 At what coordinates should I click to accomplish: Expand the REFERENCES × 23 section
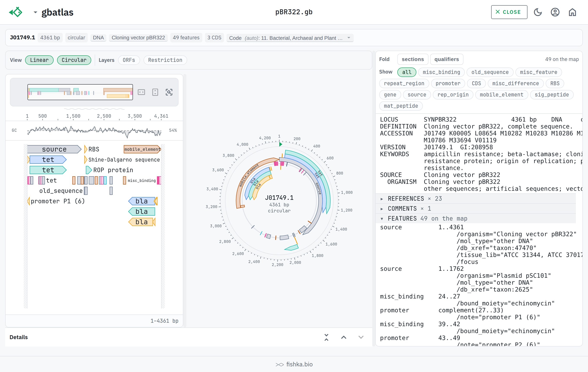476,199
